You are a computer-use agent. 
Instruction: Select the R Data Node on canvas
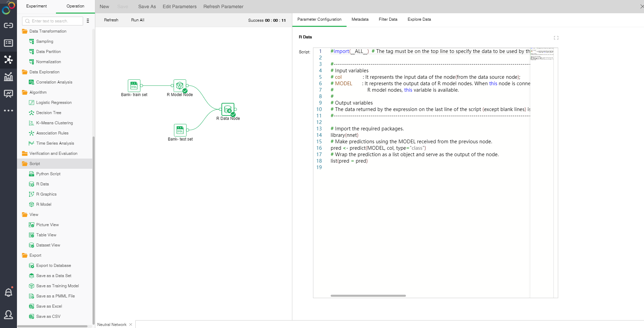[x=228, y=109]
